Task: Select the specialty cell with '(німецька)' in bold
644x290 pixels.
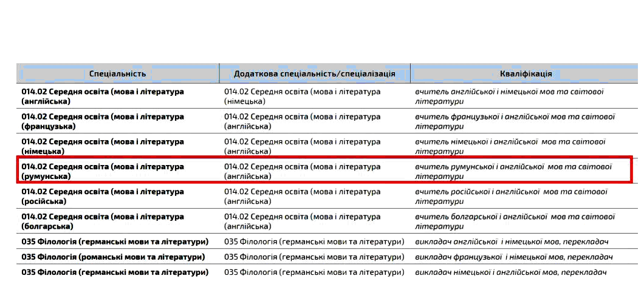Action: point(102,146)
